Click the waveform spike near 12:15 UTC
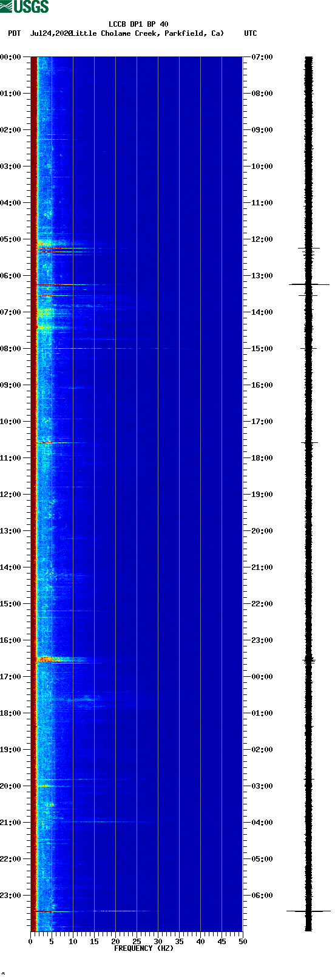 (308, 248)
